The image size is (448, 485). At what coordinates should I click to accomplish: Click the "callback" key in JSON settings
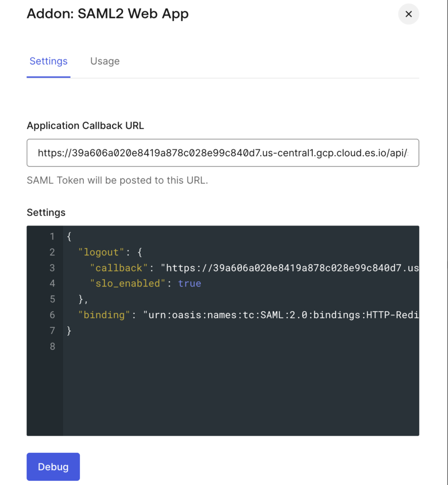point(119,268)
